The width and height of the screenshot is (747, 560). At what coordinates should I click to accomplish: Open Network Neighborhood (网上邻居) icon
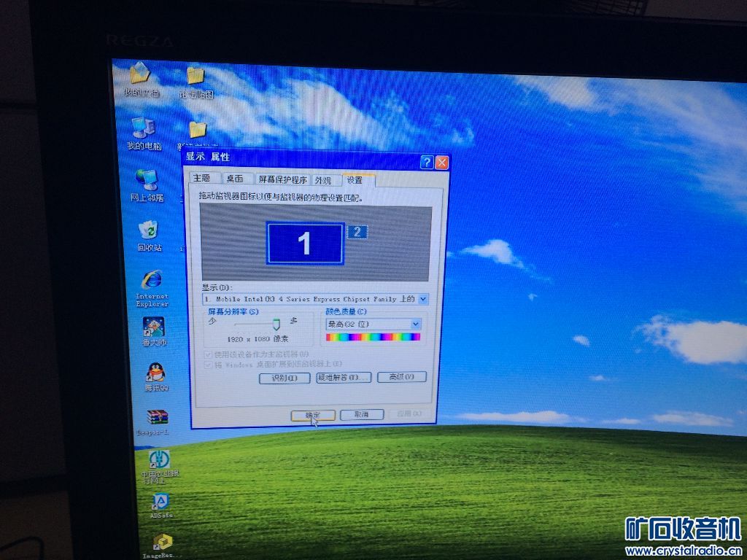[x=147, y=185]
